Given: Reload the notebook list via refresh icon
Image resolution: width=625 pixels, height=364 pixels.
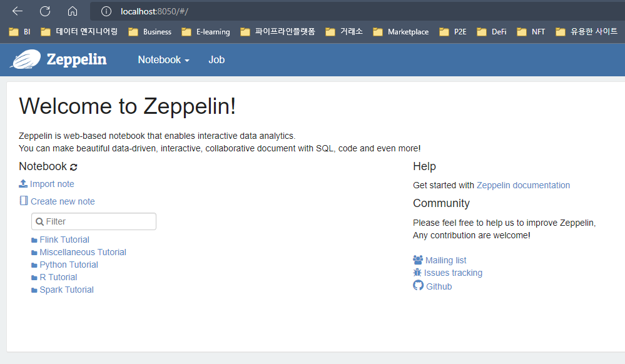Looking at the screenshot, I should [74, 167].
